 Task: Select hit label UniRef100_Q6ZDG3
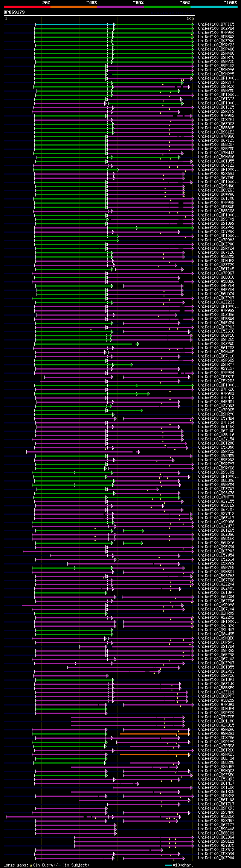[216, 124]
